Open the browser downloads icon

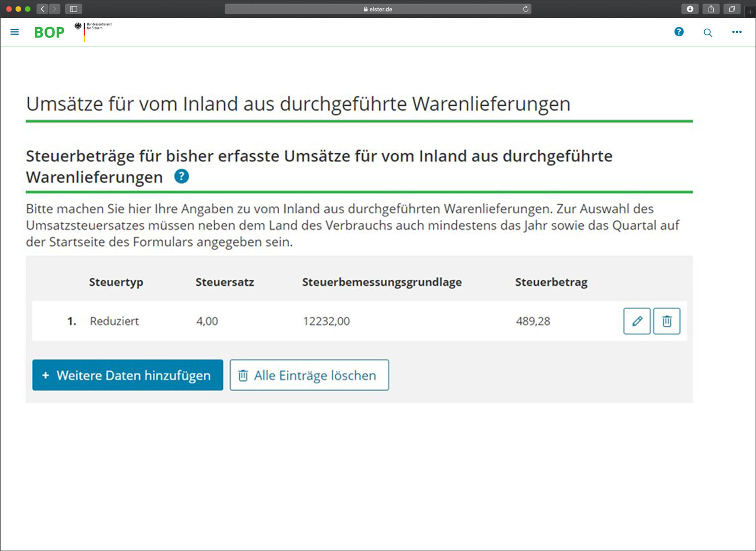coord(690,9)
